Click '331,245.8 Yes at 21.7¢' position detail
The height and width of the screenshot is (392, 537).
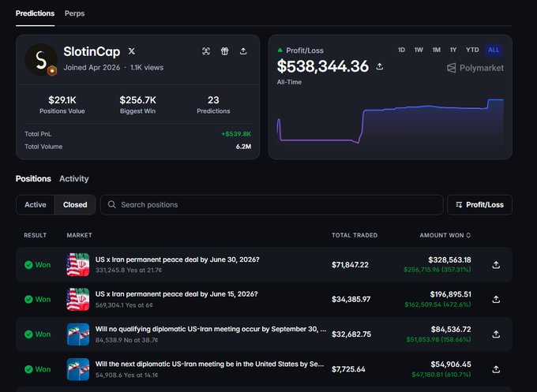click(129, 271)
